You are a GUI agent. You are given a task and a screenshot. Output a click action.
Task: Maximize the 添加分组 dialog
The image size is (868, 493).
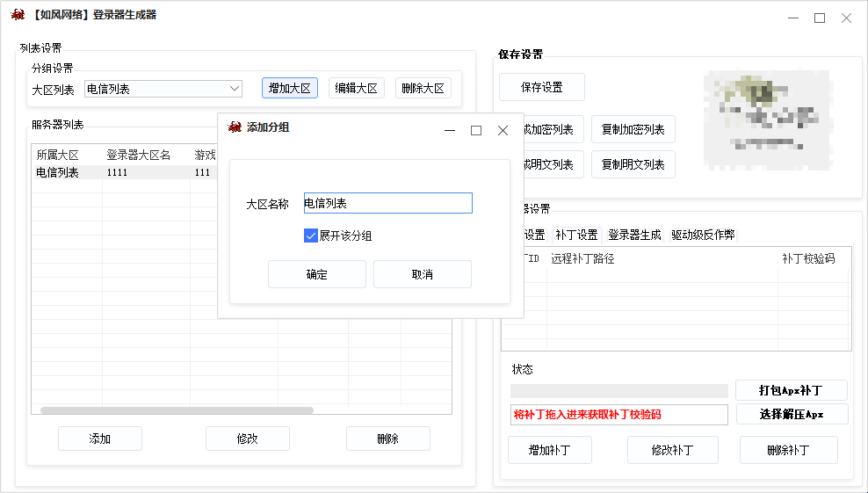click(476, 130)
